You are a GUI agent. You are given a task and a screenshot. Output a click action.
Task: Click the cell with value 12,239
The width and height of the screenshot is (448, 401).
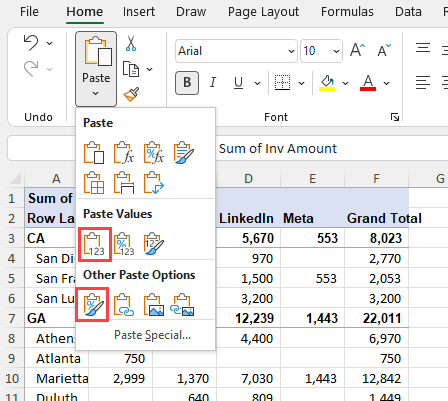[248, 318]
